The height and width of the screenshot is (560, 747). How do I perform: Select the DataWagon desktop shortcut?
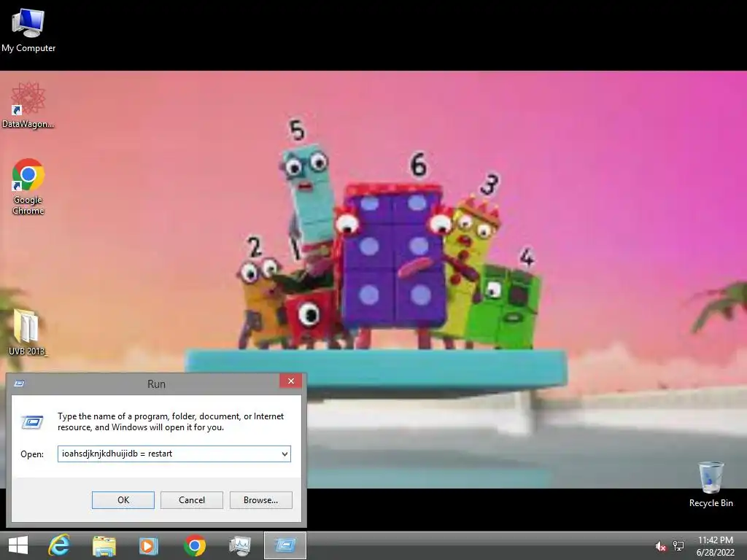coord(28,105)
